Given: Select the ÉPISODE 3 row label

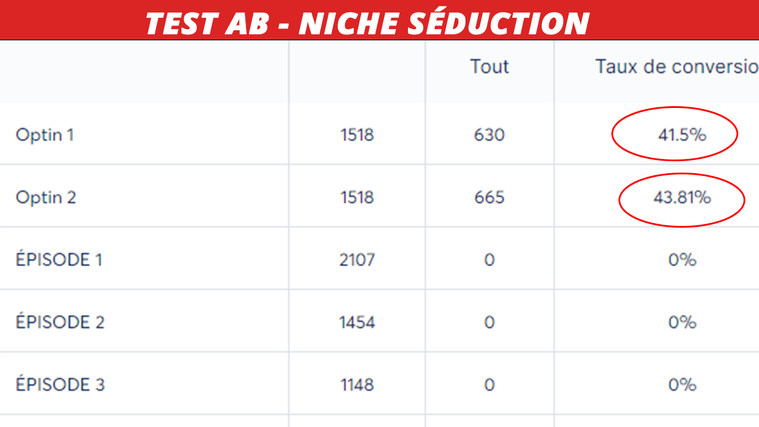Looking at the screenshot, I should pos(60,384).
